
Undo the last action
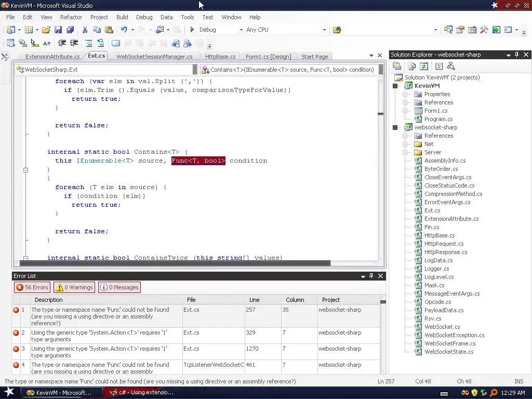click(x=124, y=30)
